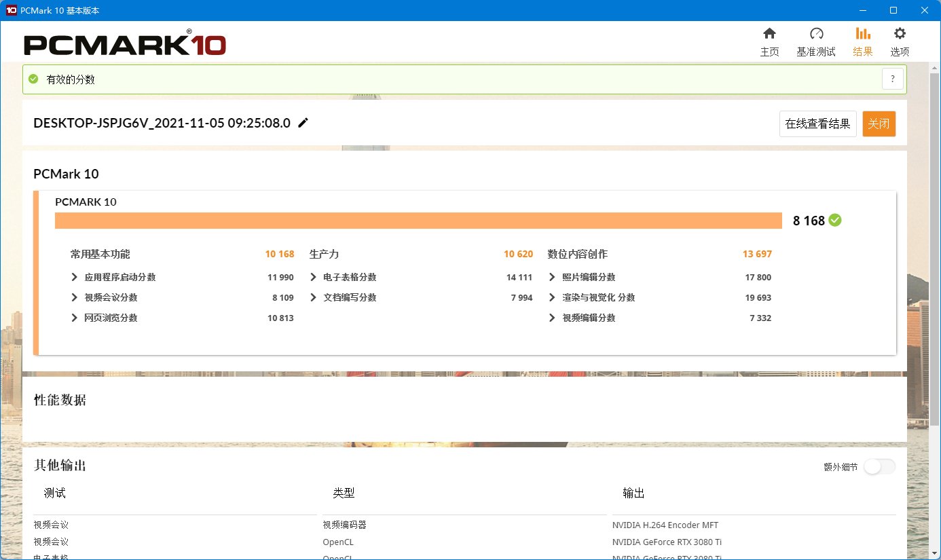Open the 基准测试 benchmark gauge icon

(816, 33)
